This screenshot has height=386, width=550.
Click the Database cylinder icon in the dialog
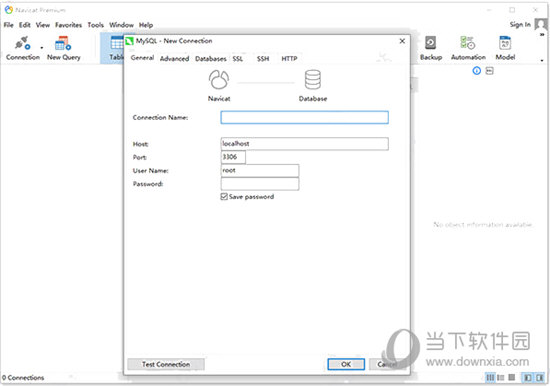tap(313, 79)
